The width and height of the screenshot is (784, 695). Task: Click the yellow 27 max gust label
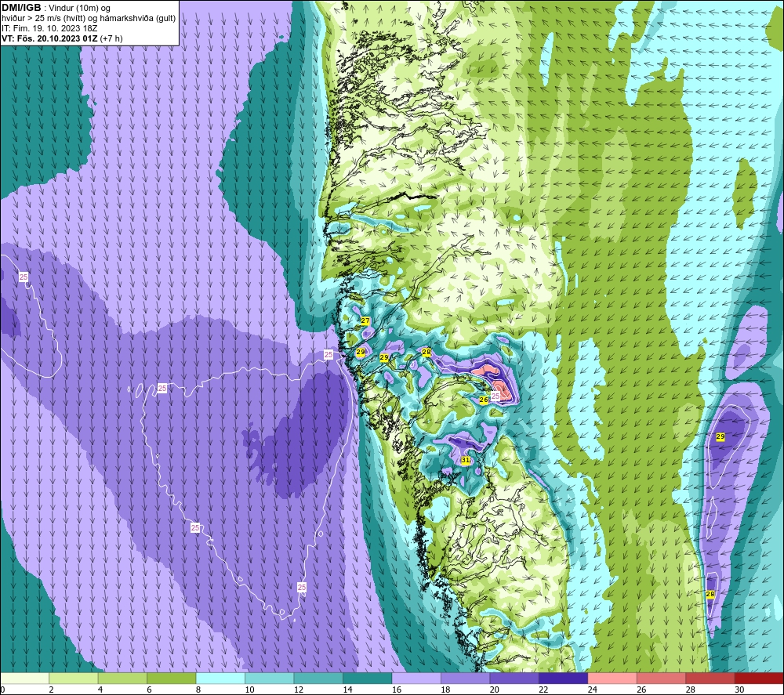point(365,320)
